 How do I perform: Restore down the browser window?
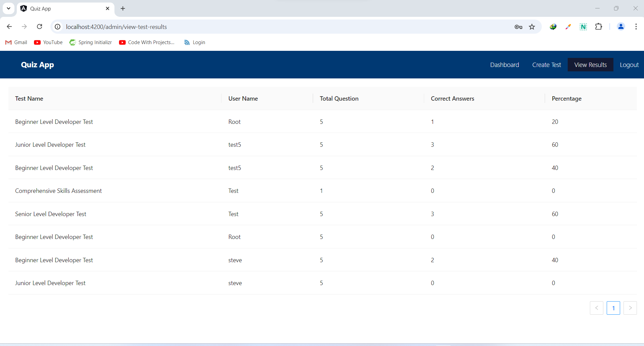(x=616, y=8)
